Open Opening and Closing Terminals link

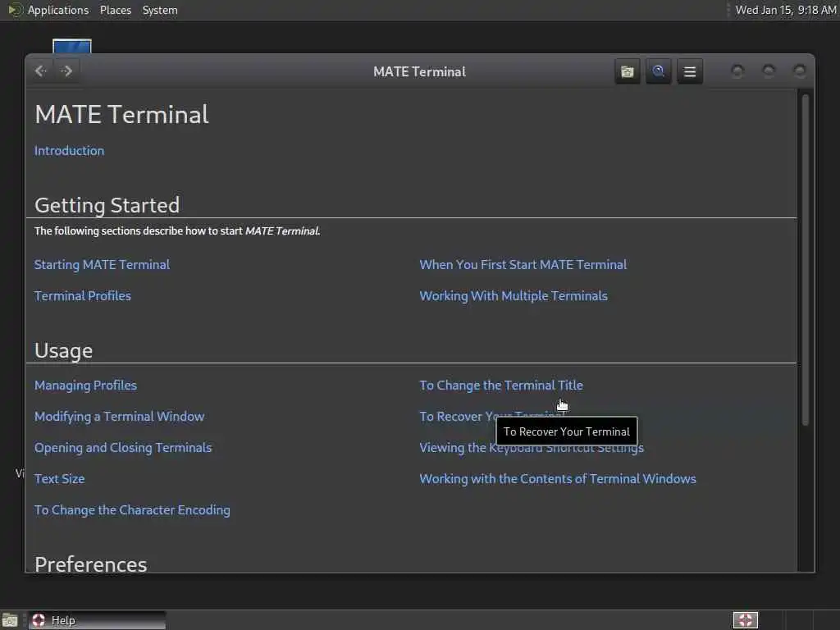tap(123, 447)
